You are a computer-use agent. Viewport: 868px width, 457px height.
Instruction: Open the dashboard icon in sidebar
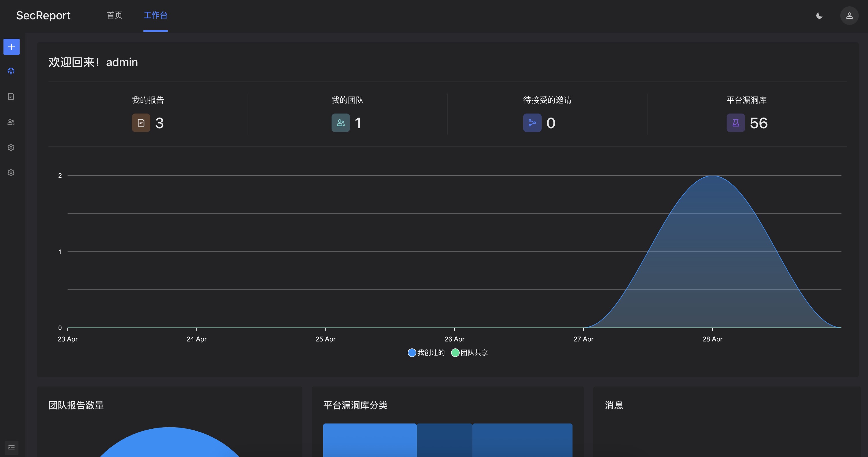tap(11, 71)
